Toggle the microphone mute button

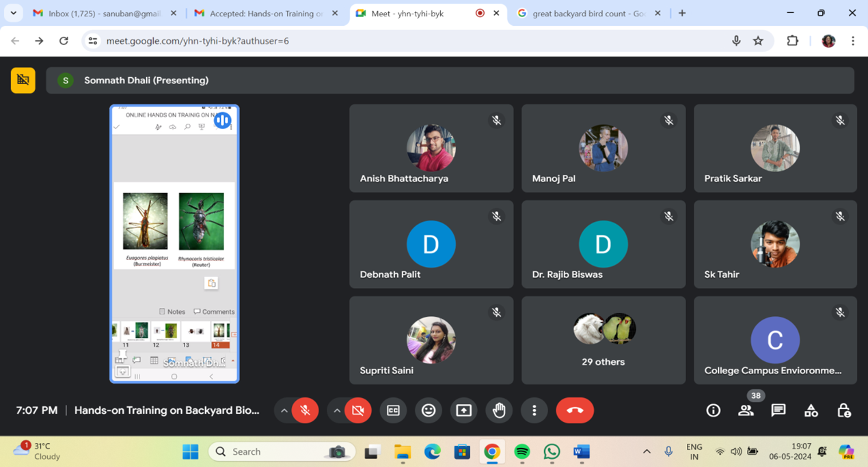[x=305, y=410]
